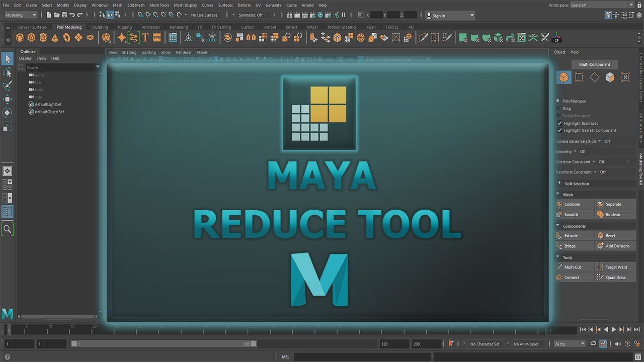This screenshot has width=644, height=362.
Task: Collapse the Components section
Action: (558, 226)
